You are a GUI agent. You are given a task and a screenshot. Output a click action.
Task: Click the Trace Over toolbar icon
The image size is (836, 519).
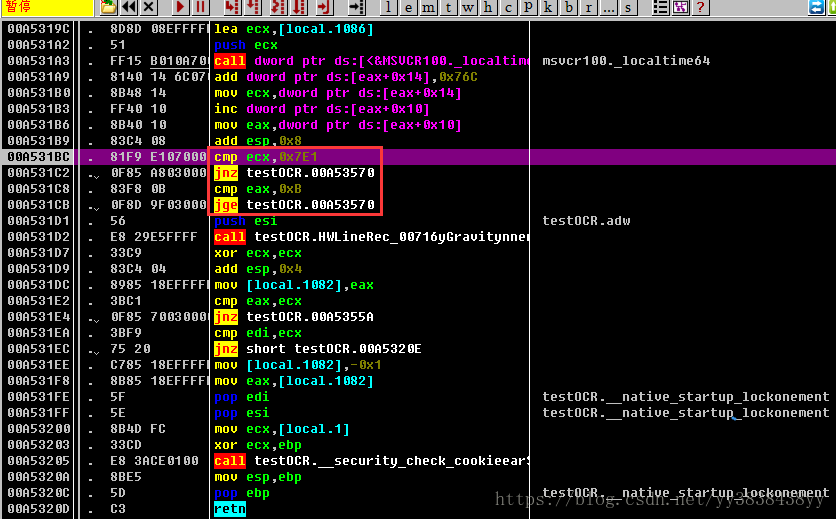pos(299,7)
